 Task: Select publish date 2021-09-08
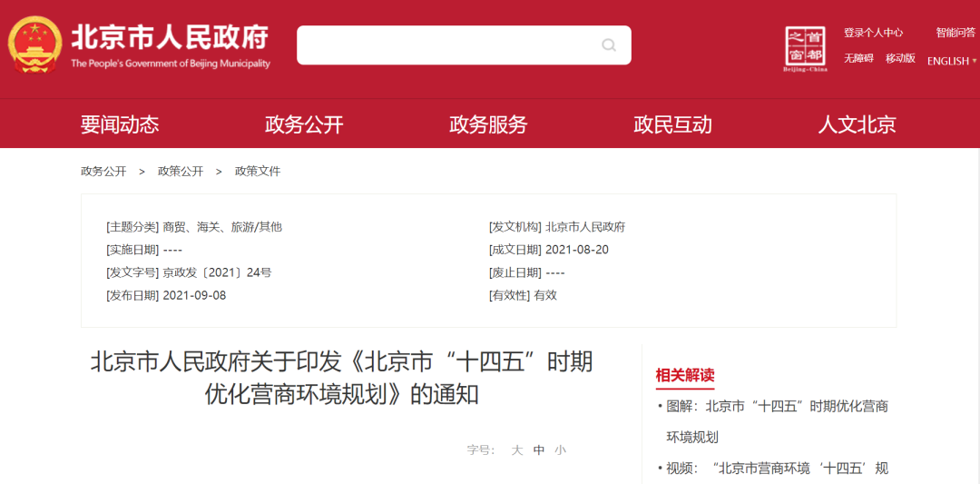click(194, 295)
